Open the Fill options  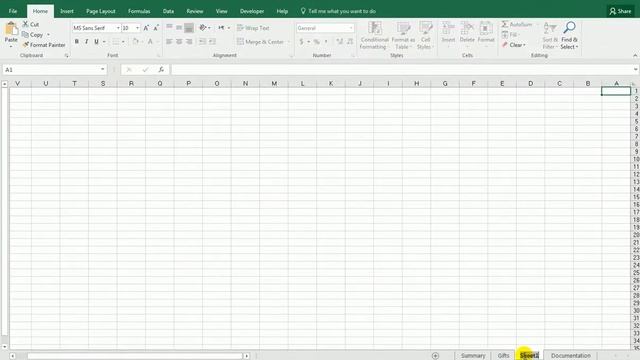click(x=510, y=35)
